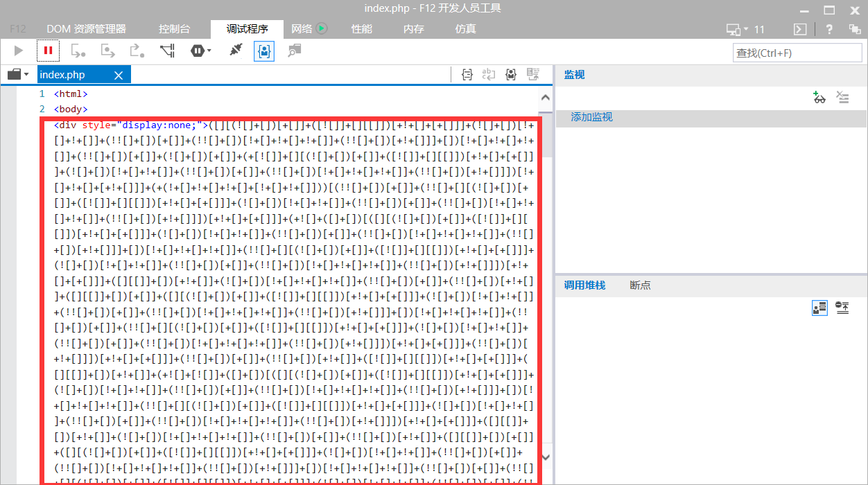Open the exception behavior dropdown arrow
868x485 pixels.
(208, 51)
